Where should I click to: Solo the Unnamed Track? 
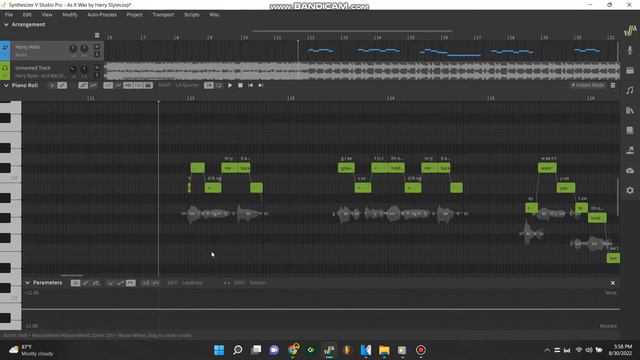[97, 75]
